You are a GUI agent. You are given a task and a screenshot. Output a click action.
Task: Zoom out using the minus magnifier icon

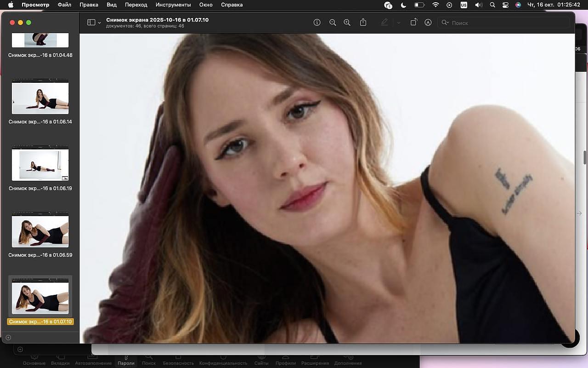point(333,23)
